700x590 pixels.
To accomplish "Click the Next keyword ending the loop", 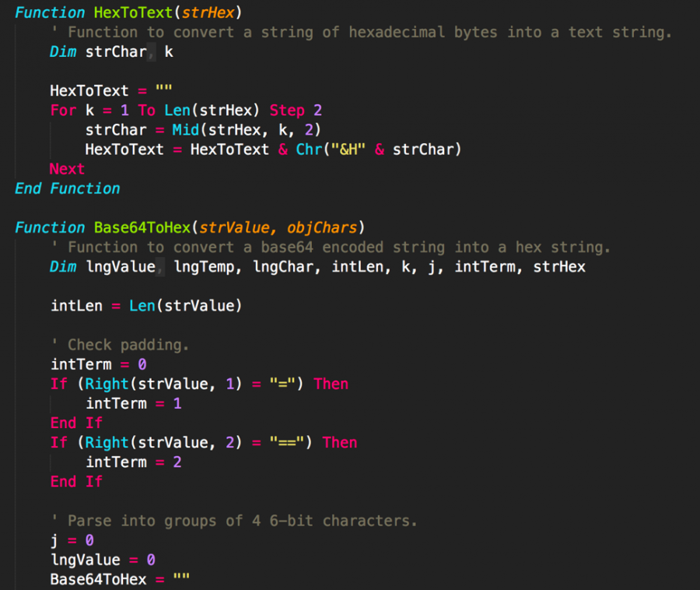I will [x=66, y=169].
